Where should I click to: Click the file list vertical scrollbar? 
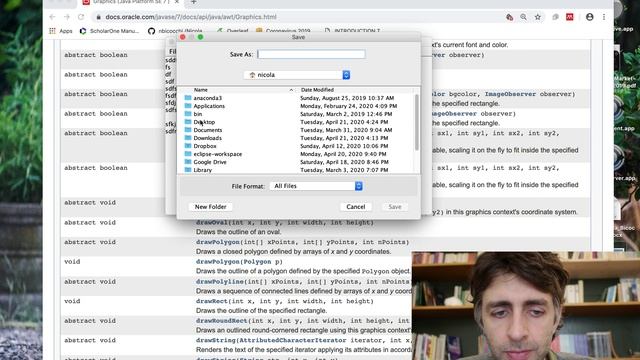pos(416,122)
